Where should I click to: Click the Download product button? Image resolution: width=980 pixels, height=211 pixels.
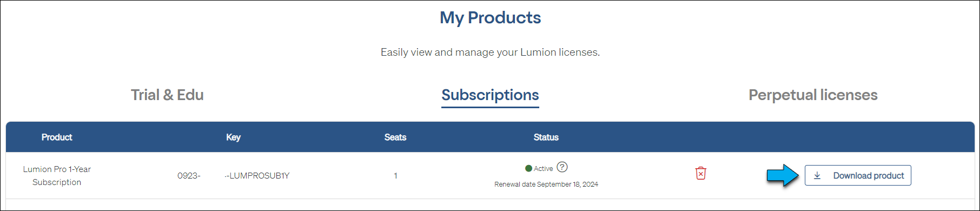(858, 175)
